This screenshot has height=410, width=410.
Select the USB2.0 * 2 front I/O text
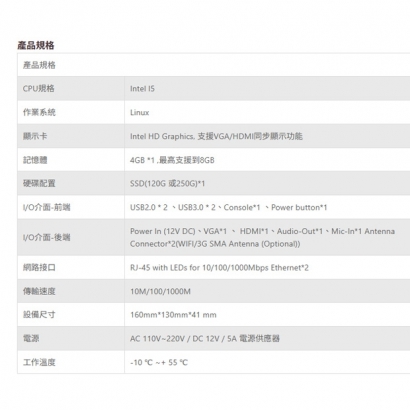(229, 207)
